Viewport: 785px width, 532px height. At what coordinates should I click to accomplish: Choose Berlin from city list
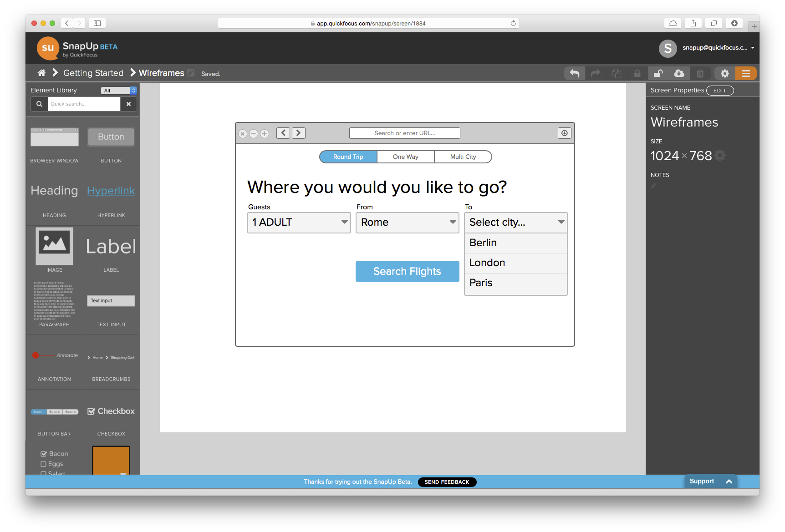coord(516,243)
